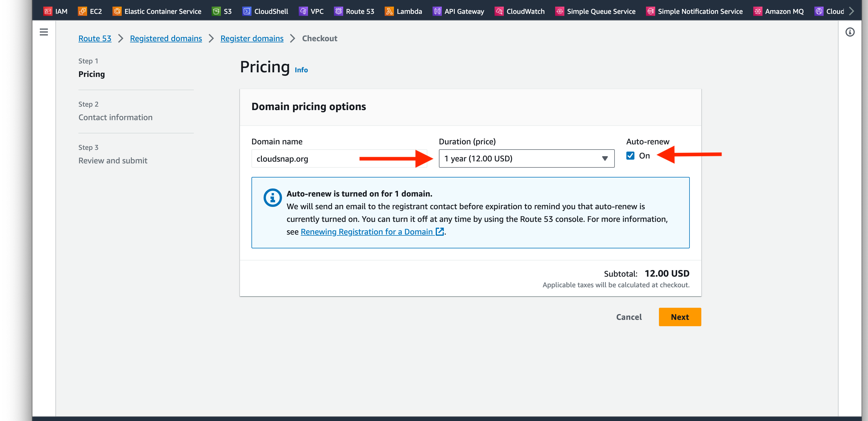Click the Next button

[x=680, y=317]
